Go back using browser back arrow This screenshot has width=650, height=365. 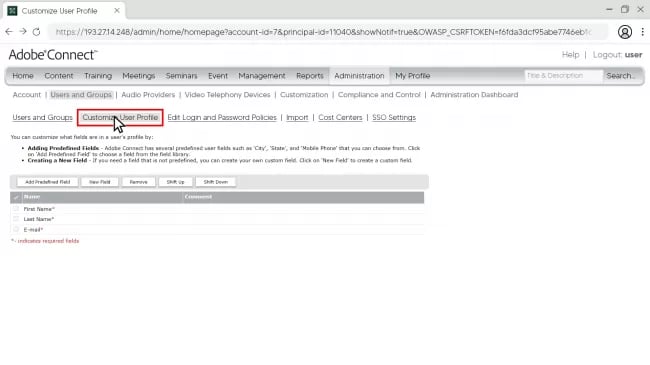pyautogui.click(x=9, y=32)
